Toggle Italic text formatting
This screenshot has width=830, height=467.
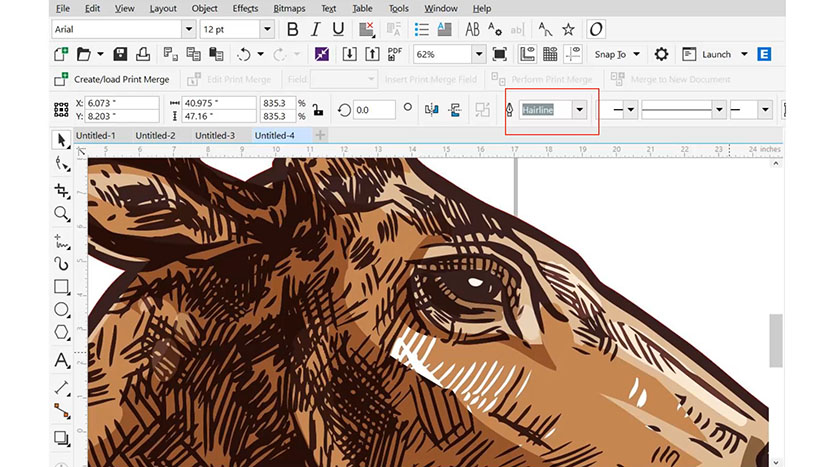pyautogui.click(x=316, y=30)
